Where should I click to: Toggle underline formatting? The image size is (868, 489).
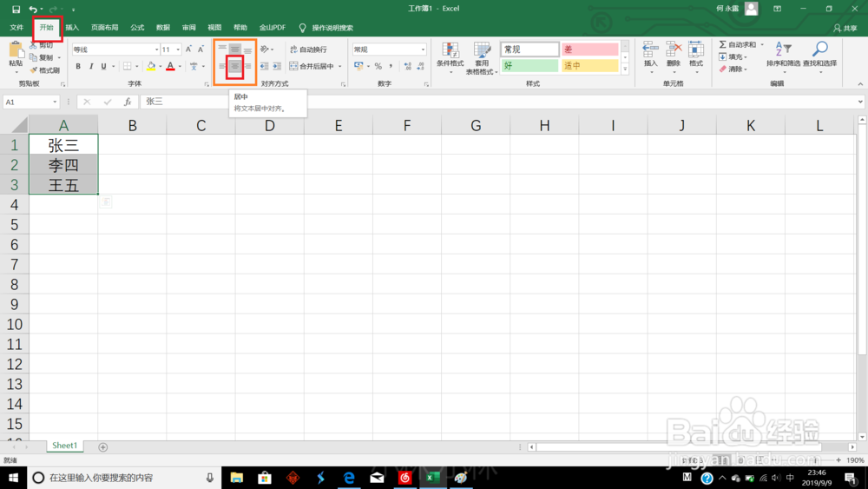click(103, 67)
